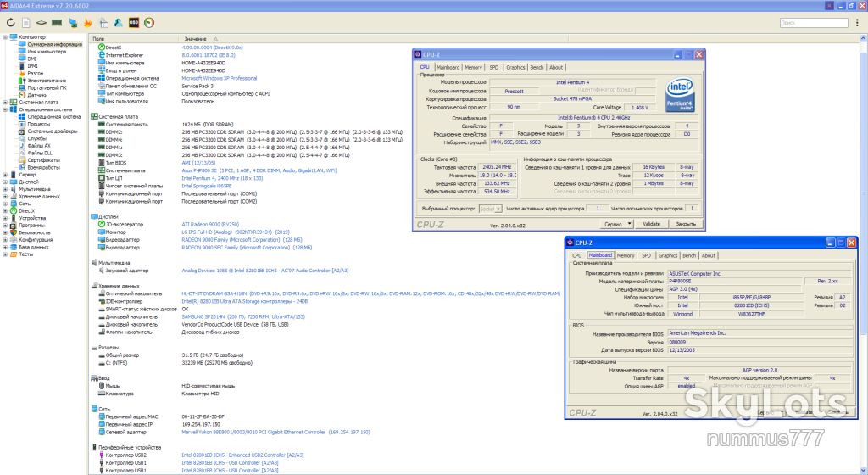The height and width of the screenshot is (475, 868).
Task: Click the user silhouette toolbar icon
Action: 118,23
